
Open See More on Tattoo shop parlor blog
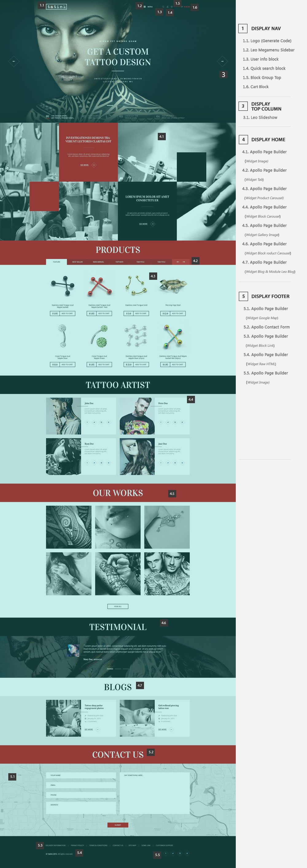tap(89, 729)
